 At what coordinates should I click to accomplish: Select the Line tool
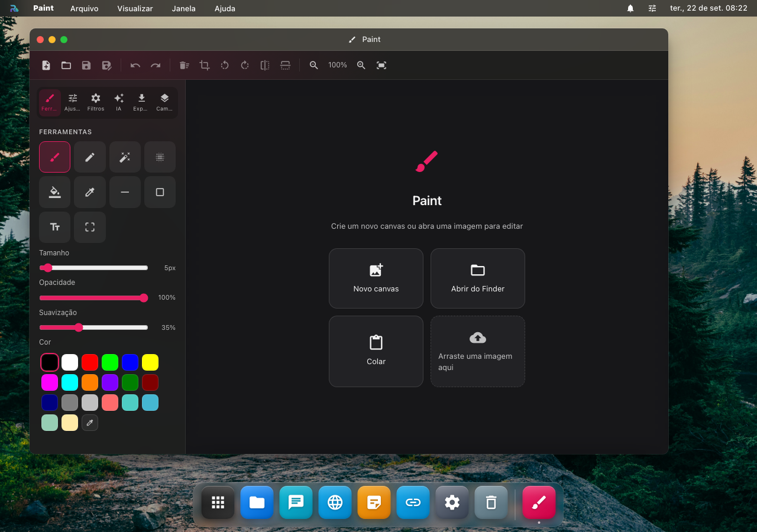click(x=125, y=192)
